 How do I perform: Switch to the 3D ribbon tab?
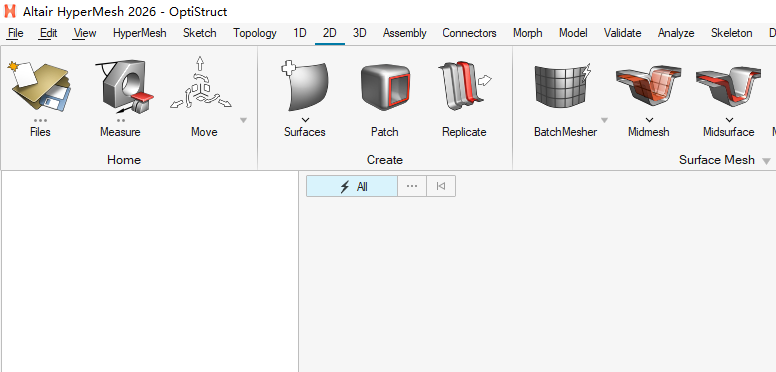pyautogui.click(x=360, y=33)
